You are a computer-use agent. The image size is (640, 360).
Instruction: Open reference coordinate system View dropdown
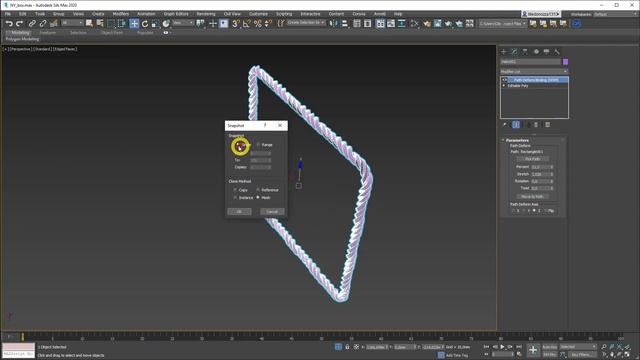[182, 23]
